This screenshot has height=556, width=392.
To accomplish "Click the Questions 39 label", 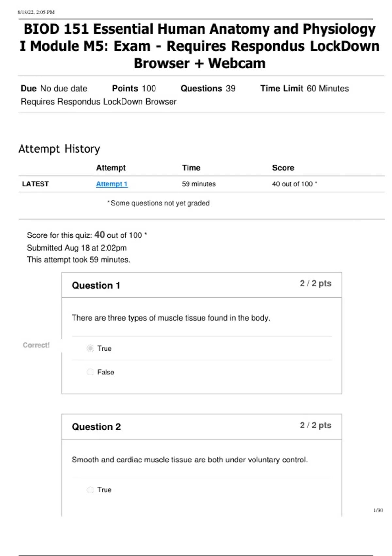I will pos(208,89).
